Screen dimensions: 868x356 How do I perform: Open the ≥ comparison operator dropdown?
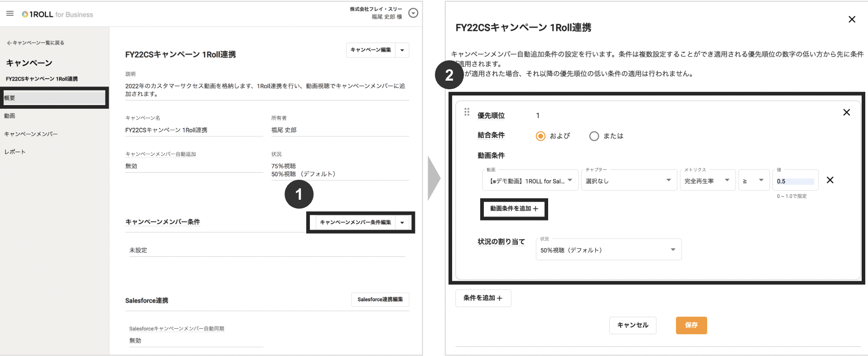pos(754,180)
